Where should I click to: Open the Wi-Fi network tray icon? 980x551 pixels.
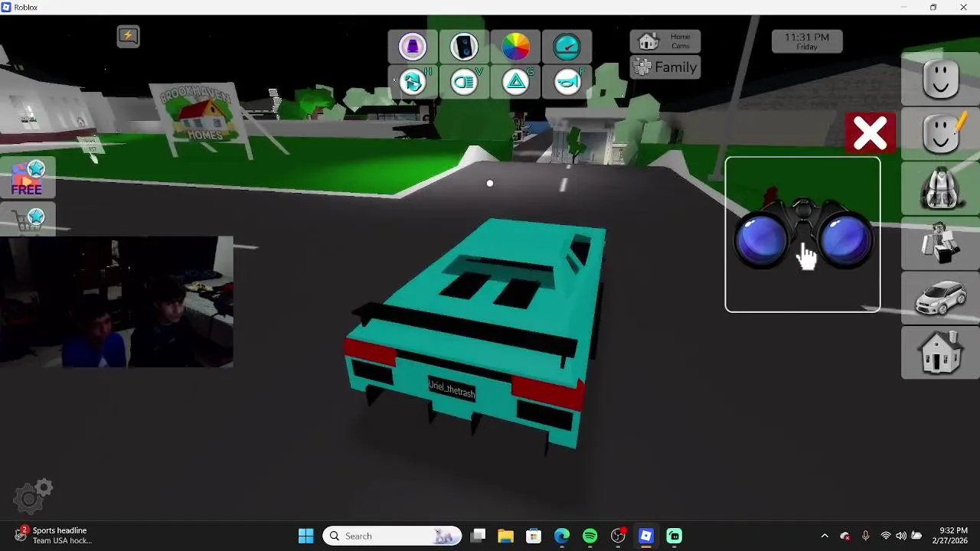tap(886, 536)
